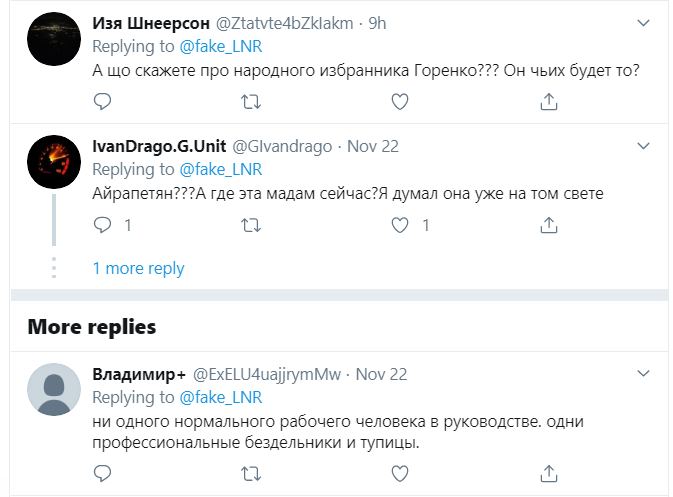Viewport: 673px width, 497px height.
Task: Like Владимир+'s tweet
Action: point(399,473)
